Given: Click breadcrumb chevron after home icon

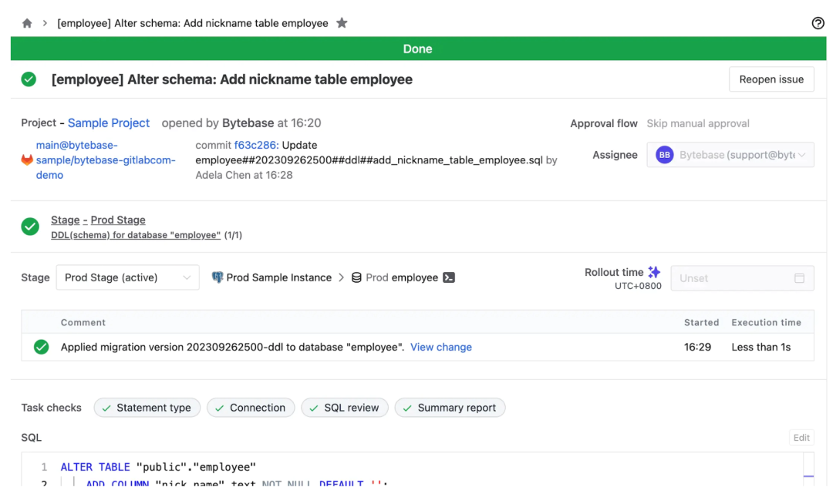Looking at the screenshot, I should click(x=46, y=23).
